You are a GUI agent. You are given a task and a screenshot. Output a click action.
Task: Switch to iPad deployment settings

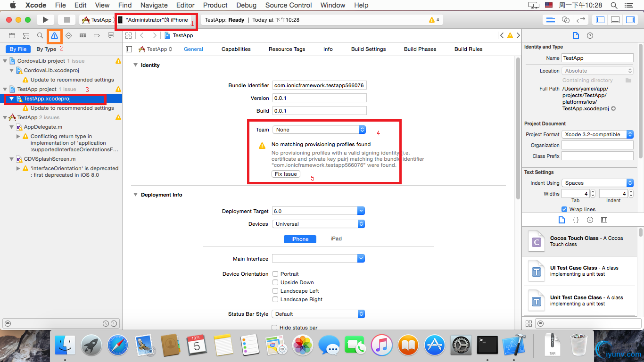(x=336, y=239)
